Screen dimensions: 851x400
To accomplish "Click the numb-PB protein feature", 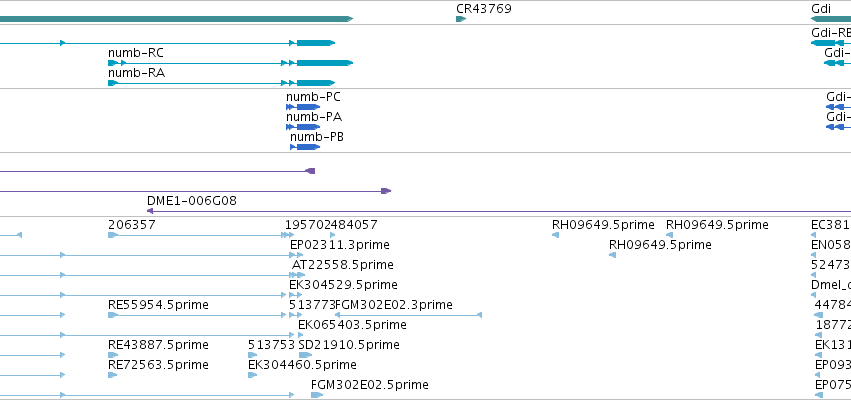I will pyautogui.click(x=305, y=147).
